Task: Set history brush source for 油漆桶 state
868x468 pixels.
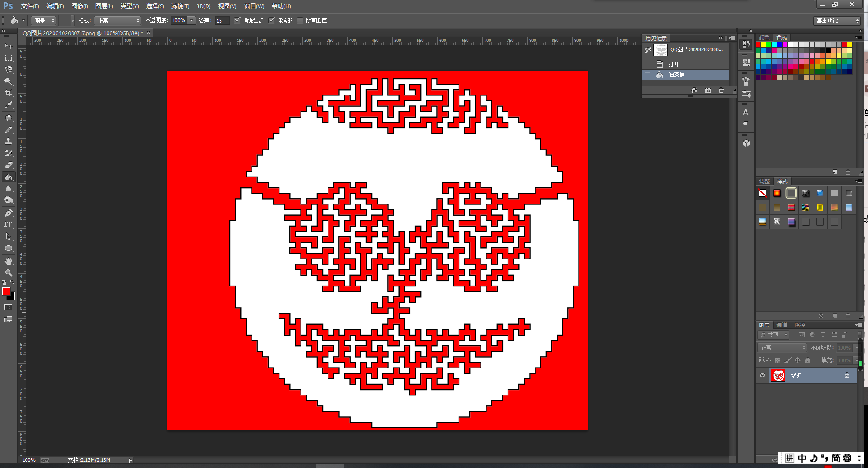Action: [648, 75]
